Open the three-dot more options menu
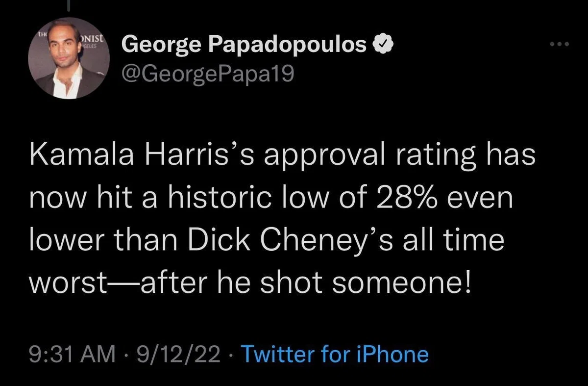588x386 pixels. click(x=559, y=45)
